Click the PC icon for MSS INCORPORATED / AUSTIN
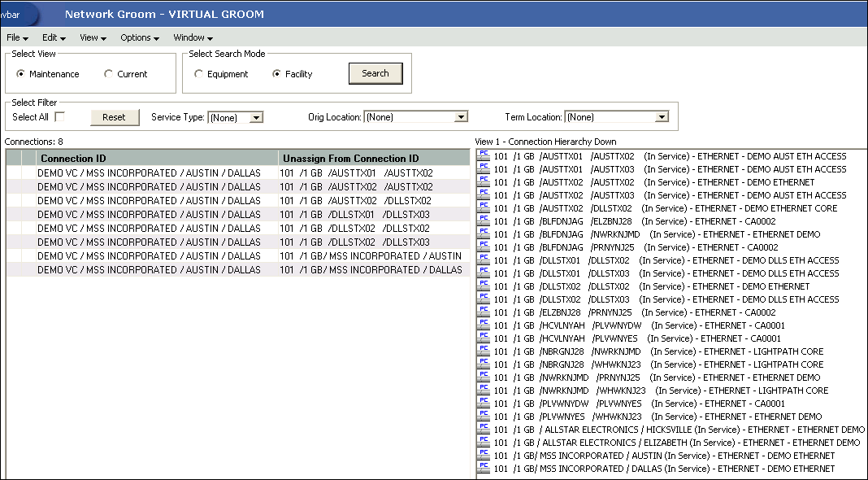868x480 pixels. coord(483,455)
